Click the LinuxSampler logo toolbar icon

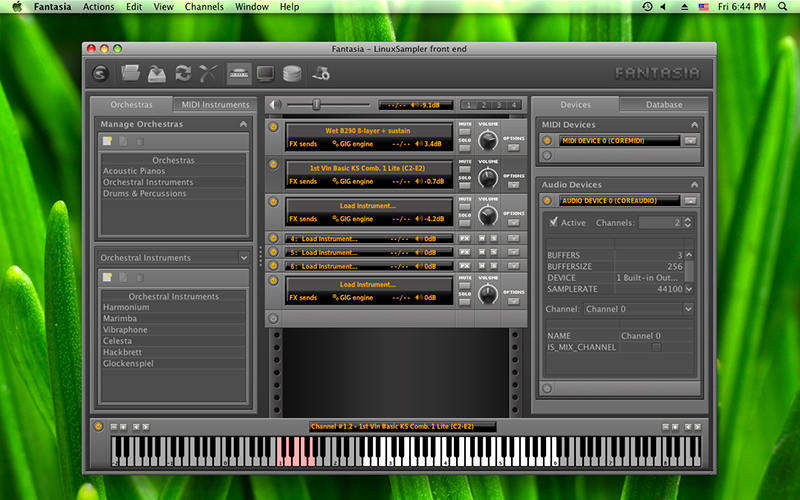pos(101,74)
